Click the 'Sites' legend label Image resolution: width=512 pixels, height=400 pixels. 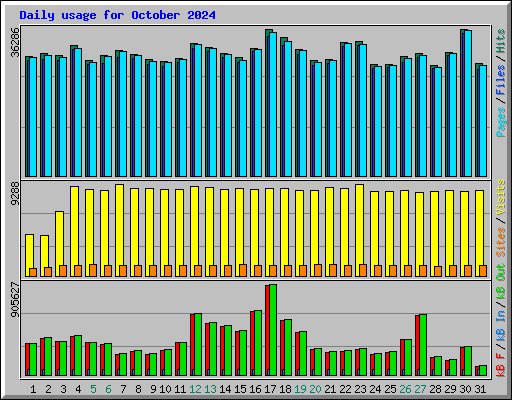click(500, 242)
